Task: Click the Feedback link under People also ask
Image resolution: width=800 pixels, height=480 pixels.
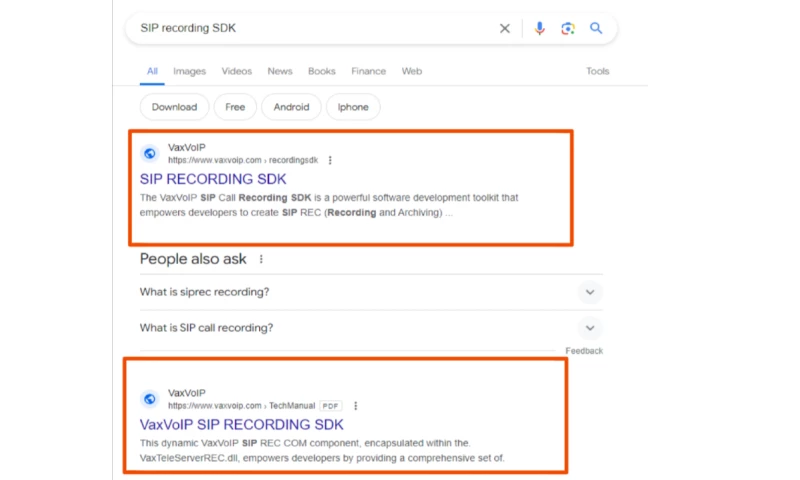Action: [584, 351]
